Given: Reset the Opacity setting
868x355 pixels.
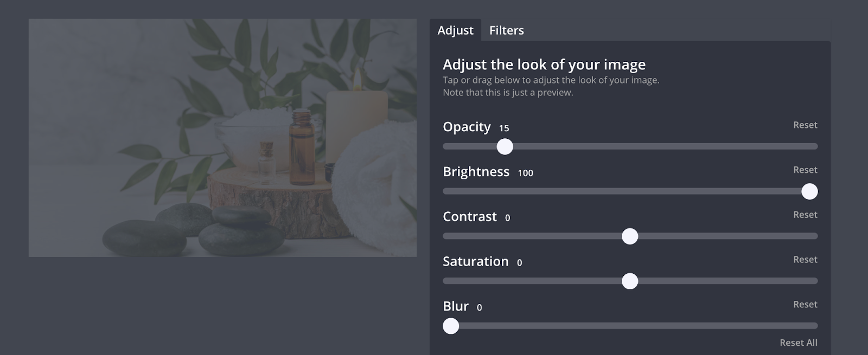Looking at the screenshot, I should click(x=805, y=125).
